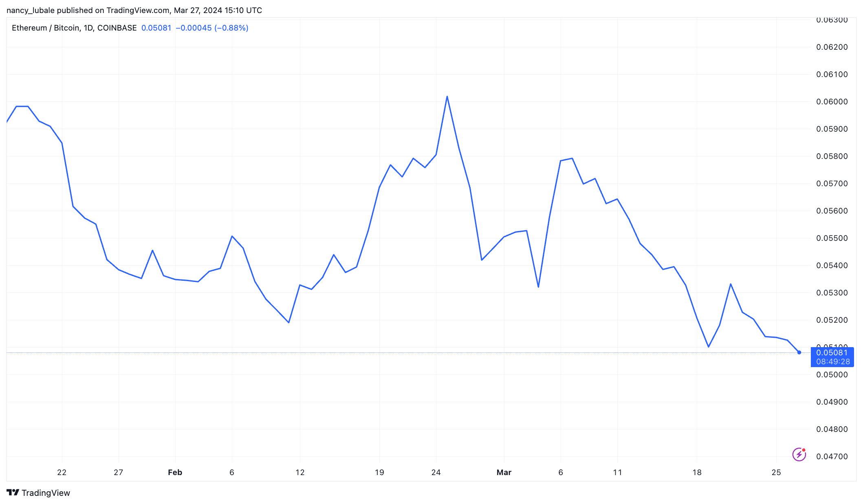Click the 0.06200 price scale label
The height and width of the screenshot is (504, 863).
click(832, 47)
